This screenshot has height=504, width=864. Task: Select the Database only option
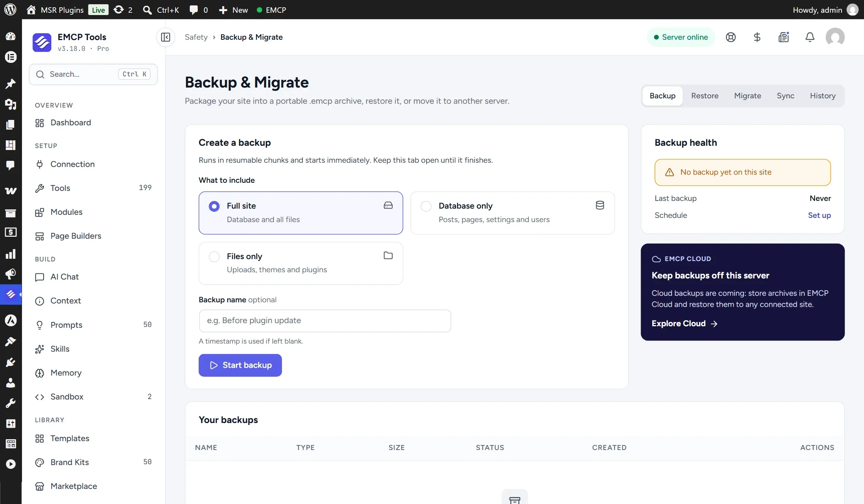click(513, 213)
